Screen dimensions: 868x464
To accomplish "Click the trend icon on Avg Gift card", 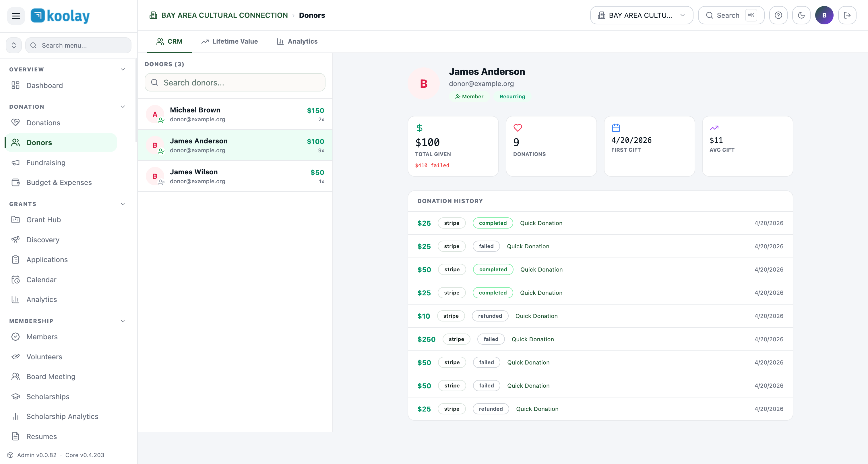I will point(714,128).
